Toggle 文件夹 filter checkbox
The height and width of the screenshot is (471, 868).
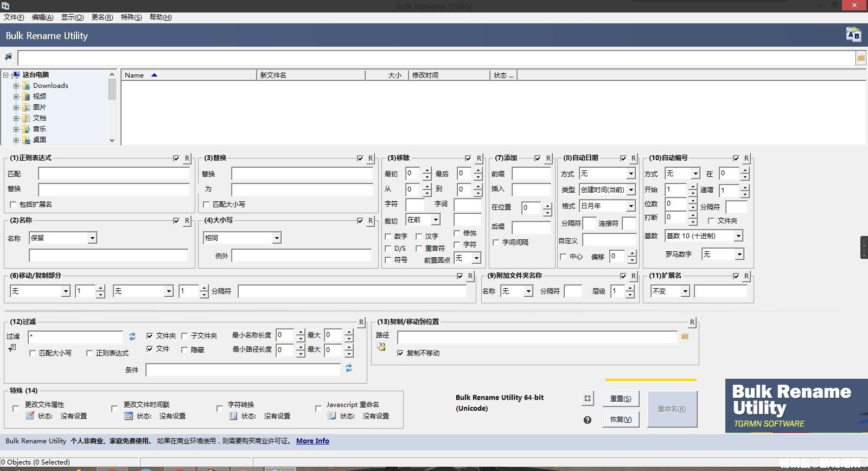pos(150,336)
